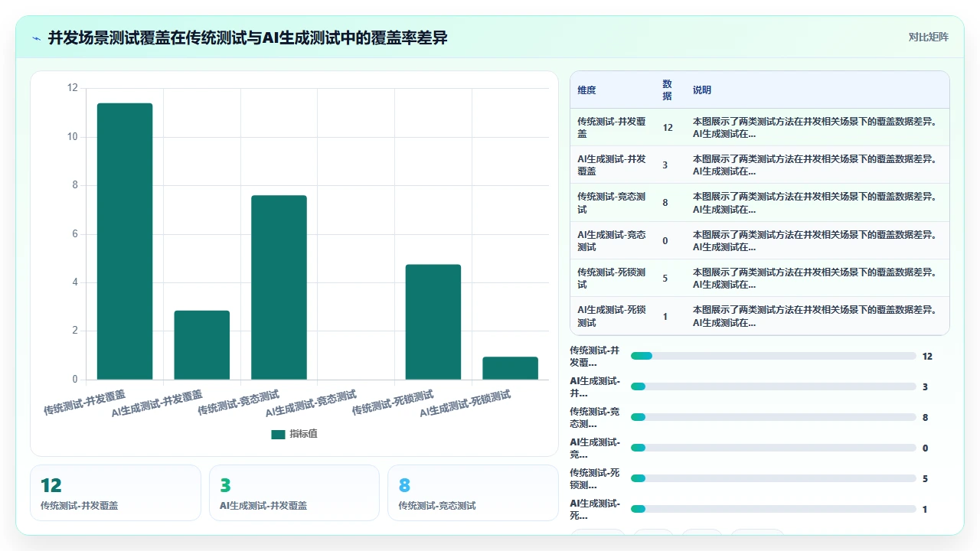The width and height of the screenshot is (980, 551).
Task: Click the lightning icon beside the title
Action: pyautogui.click(x=36, y=37)
